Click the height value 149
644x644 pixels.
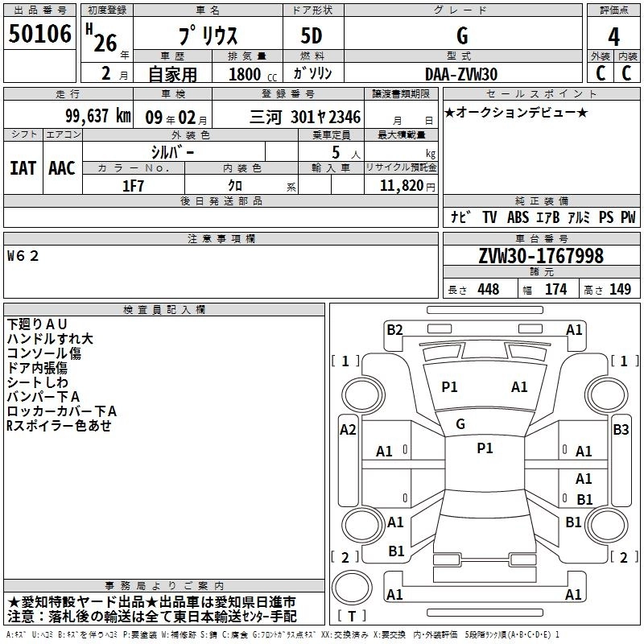620,290
